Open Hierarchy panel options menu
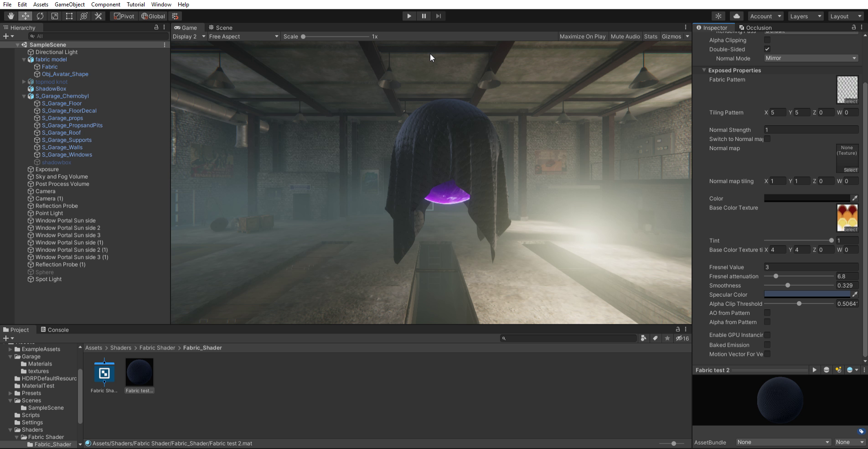 pyautogui.click(x=164, y=27)
